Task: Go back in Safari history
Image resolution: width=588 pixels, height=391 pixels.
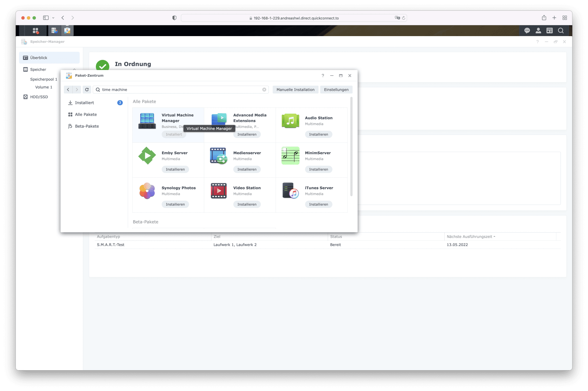Action: 63,18
